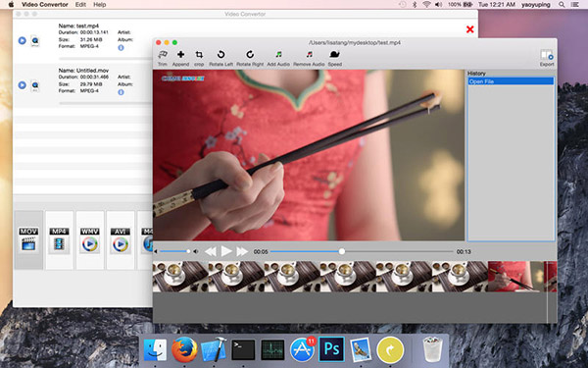Open Photoshop from the Dock
Image resolution: width=588 pixels, height=368 pixels.
[x=331, y=349]
